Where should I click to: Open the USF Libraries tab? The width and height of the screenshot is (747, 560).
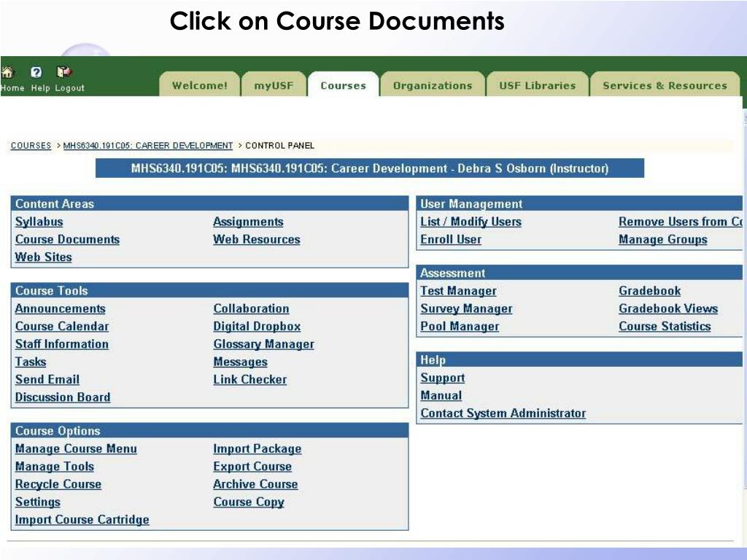click(x=538, y=85)
